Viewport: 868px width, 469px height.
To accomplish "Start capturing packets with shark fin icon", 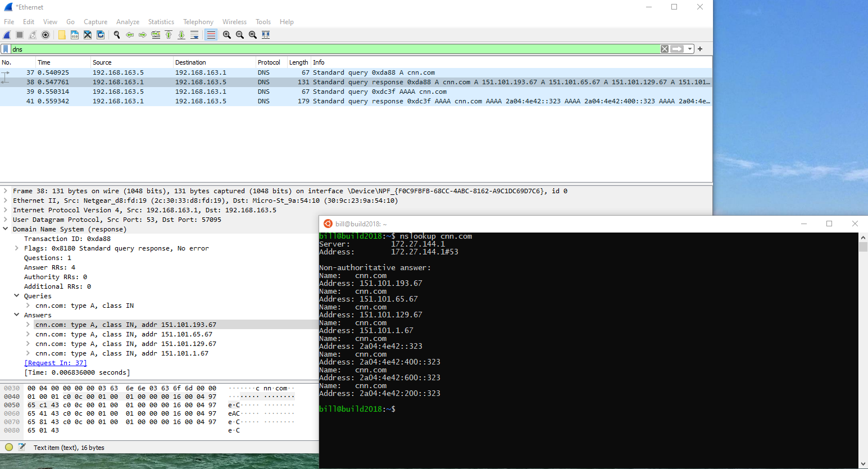I will pos(7,35).
